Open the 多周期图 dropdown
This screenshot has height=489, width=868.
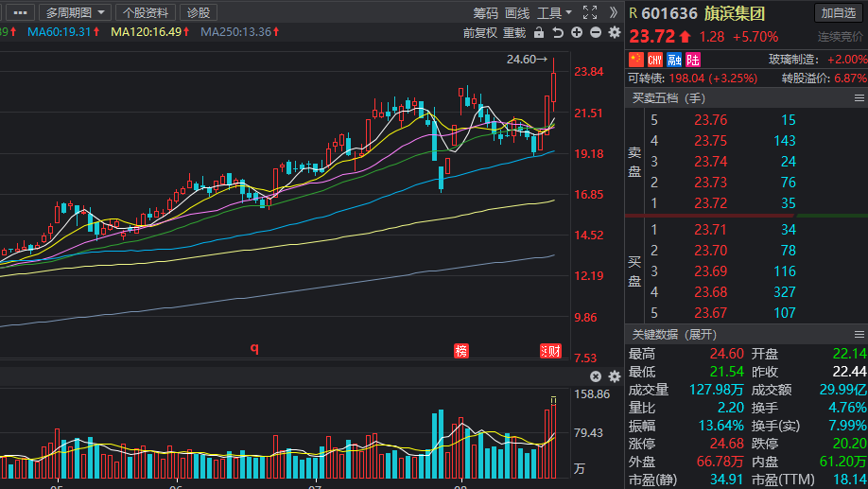(75, 12)
